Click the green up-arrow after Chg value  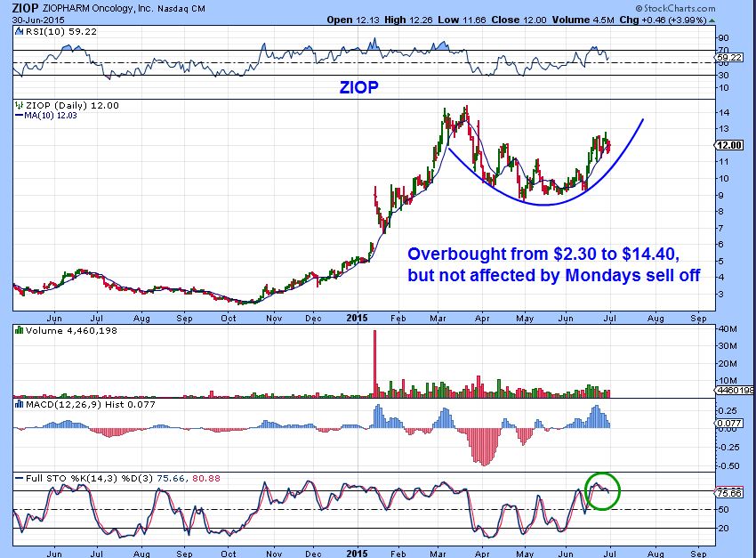712,20
